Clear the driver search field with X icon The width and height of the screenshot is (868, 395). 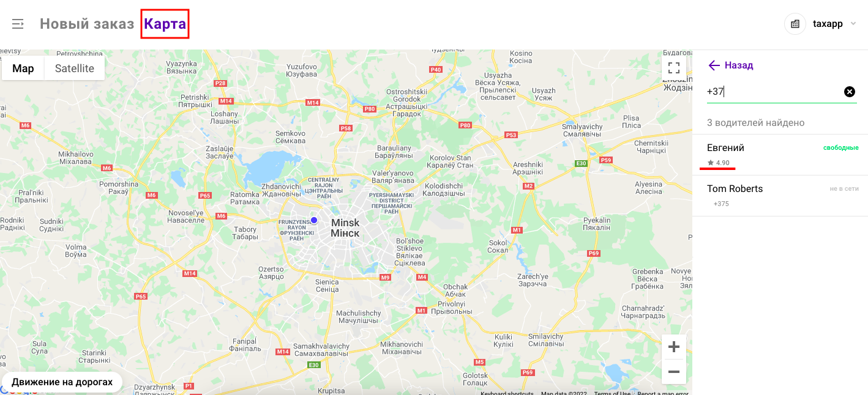pyautogui.click(x=850, y=92)
